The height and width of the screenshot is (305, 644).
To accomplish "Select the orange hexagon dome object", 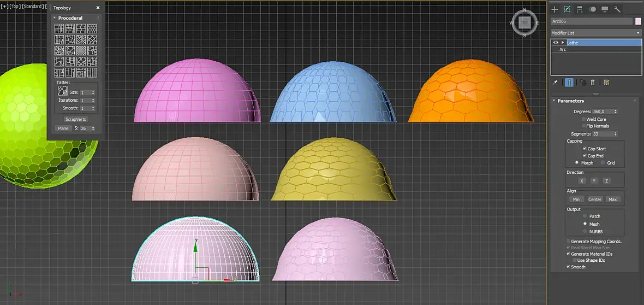I will [470, 91].
